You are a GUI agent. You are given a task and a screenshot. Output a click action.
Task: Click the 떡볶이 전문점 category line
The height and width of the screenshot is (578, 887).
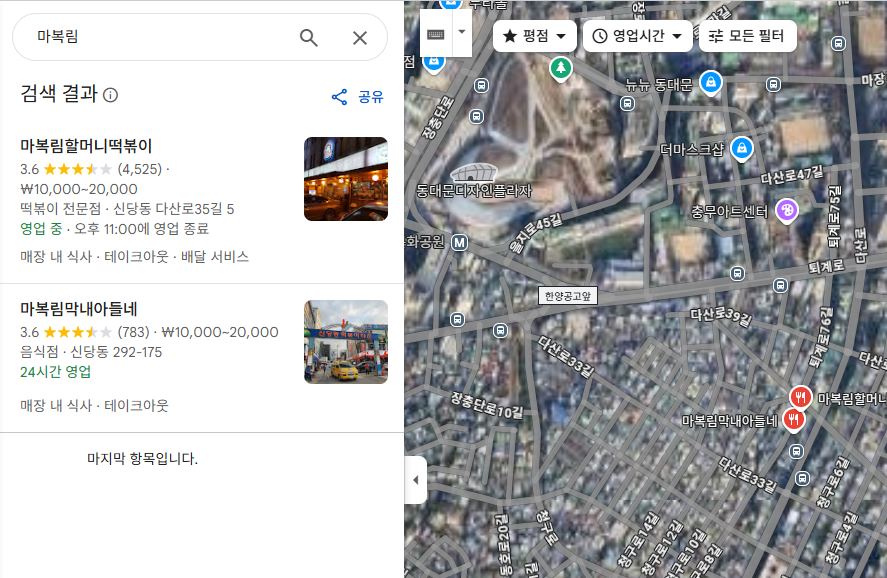(61, 209)
